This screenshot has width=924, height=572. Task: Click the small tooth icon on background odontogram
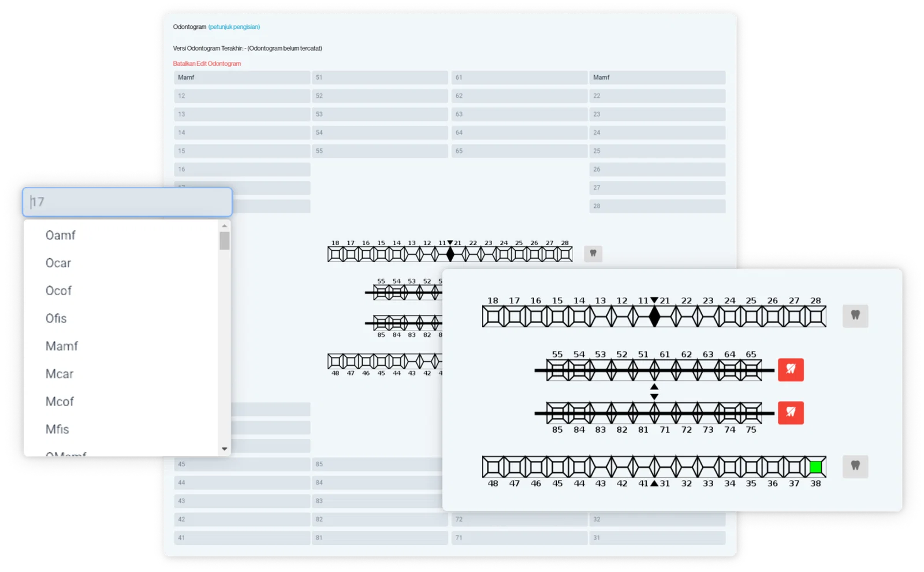pos(593,253)
